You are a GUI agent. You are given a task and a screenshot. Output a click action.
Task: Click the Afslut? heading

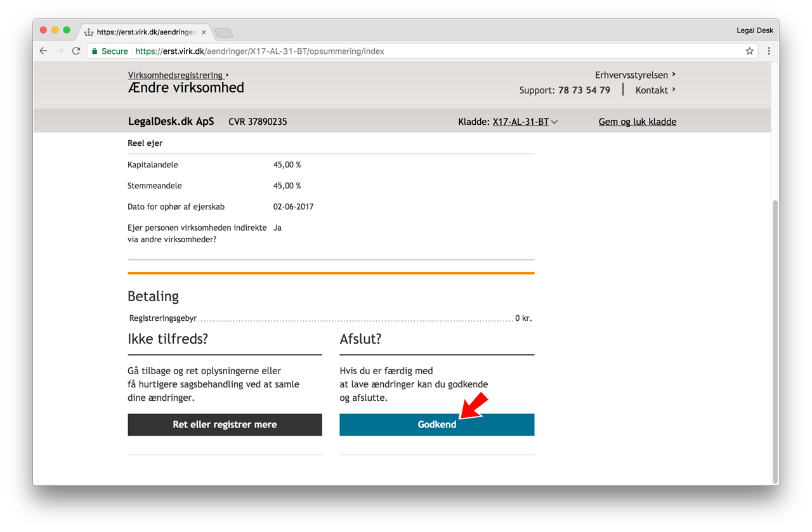click(360, 339)
